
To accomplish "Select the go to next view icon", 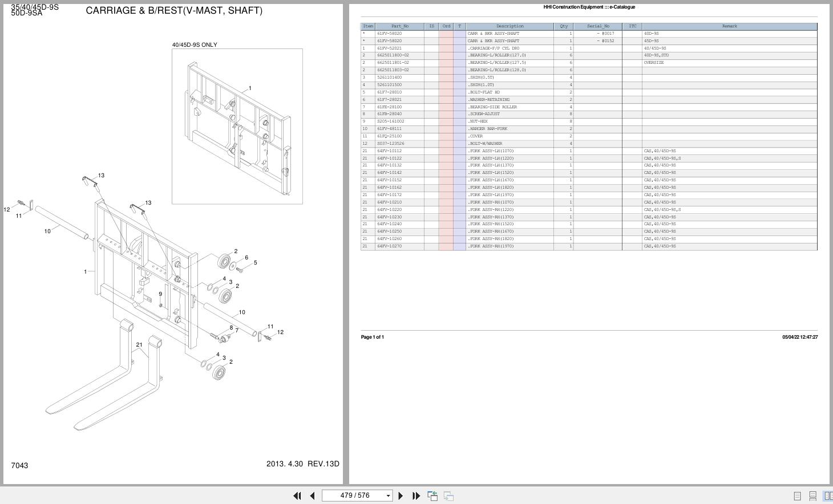I will (448, 496).
